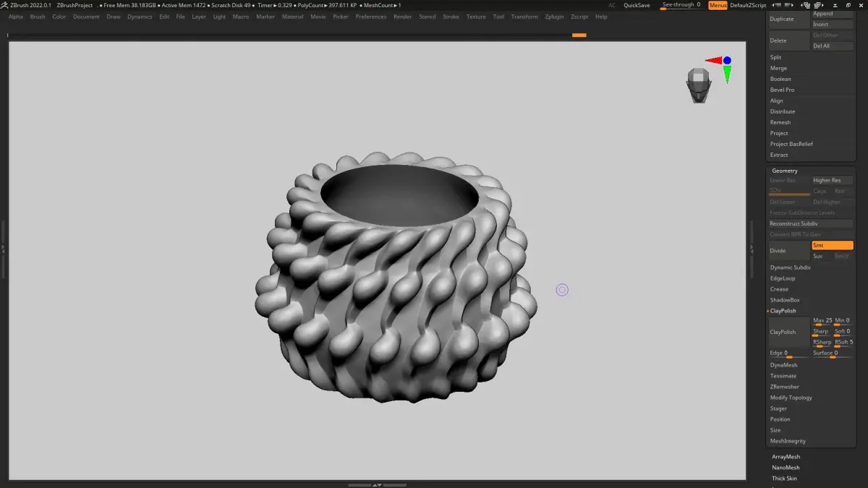Open the Alpha menu
This screenshot has width=868, height=488.
(x=16, y=17)
